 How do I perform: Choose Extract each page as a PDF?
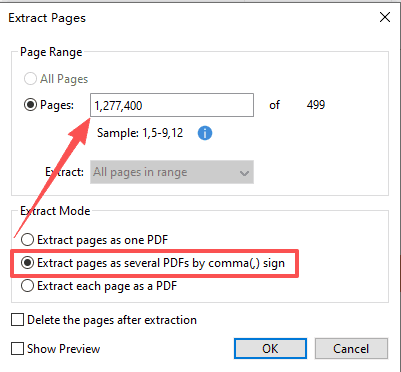click(x=27, y=286)
